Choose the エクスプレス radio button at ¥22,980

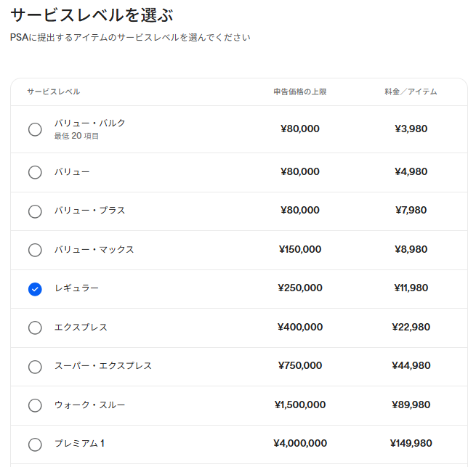(35, 328)
